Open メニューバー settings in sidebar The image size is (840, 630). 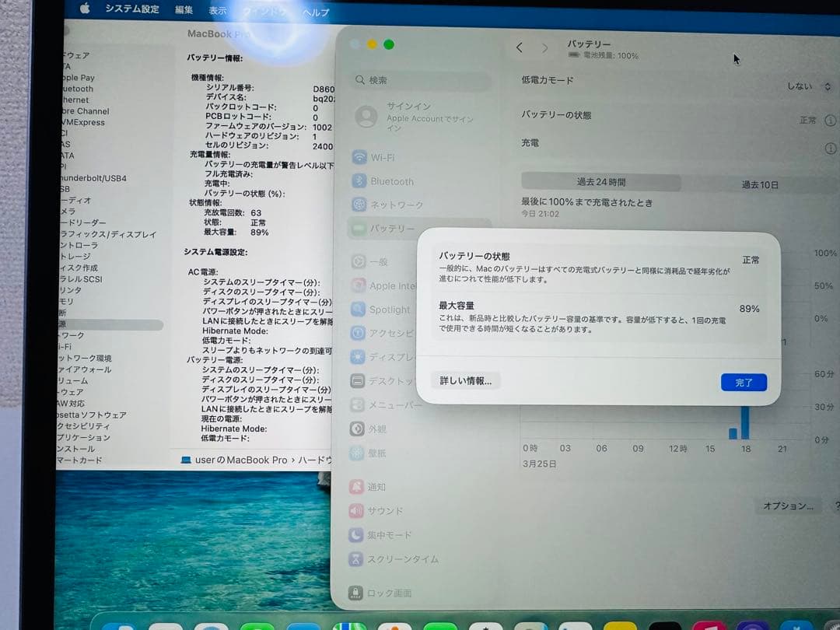pos(386,405)
